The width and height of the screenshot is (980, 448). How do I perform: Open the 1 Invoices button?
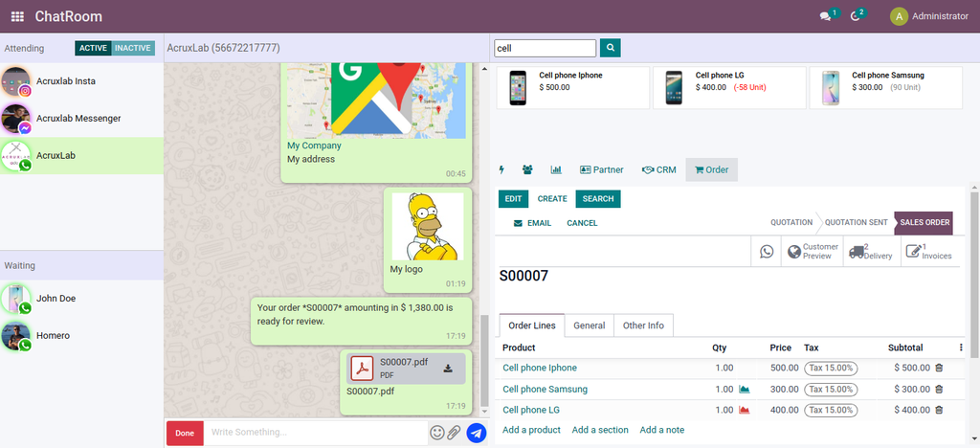(x=930, y=251)
